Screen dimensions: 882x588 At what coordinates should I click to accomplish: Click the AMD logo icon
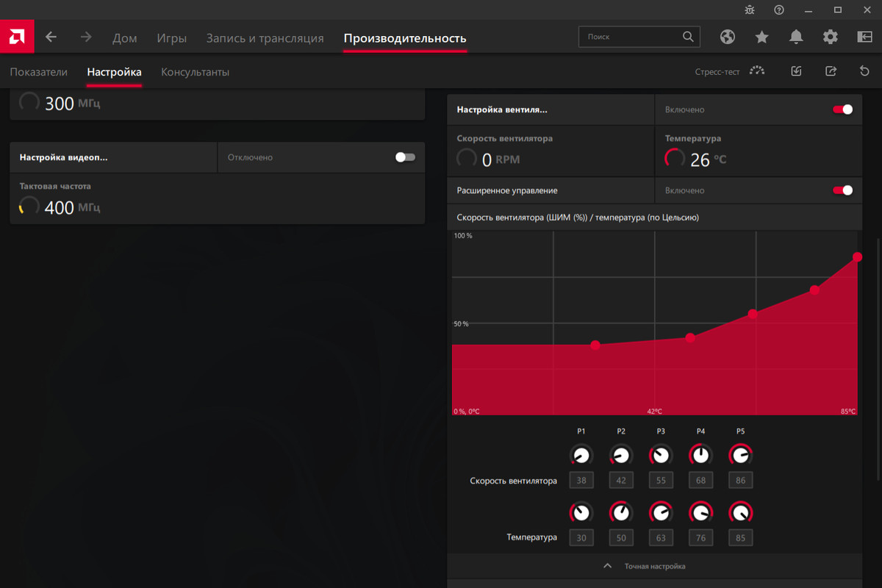click(x=17, y=37)
